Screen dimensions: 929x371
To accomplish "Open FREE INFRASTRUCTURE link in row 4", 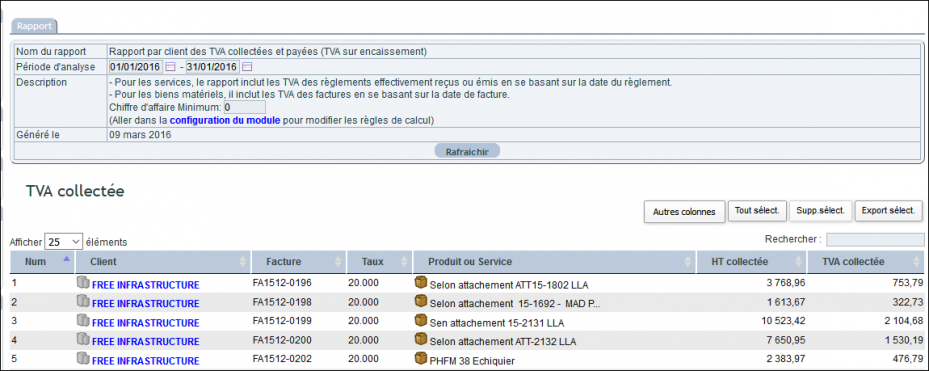I will point(146,341).
